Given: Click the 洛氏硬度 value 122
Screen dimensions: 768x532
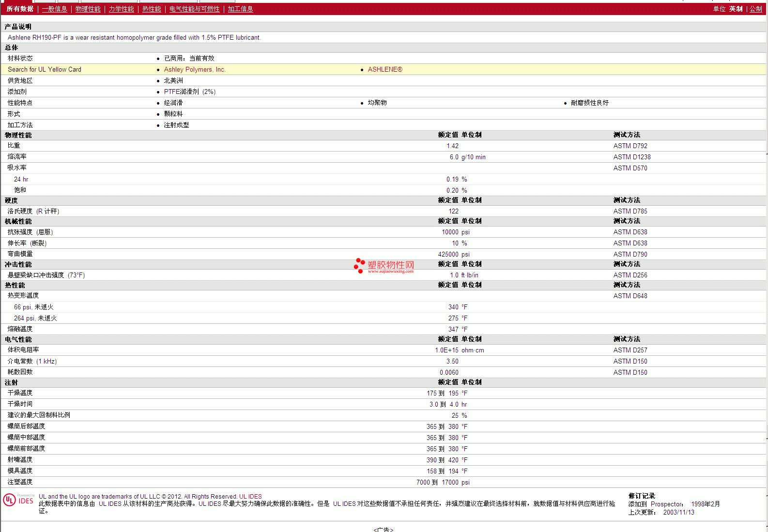Looking at the screenshot, I should pos(453,211).
